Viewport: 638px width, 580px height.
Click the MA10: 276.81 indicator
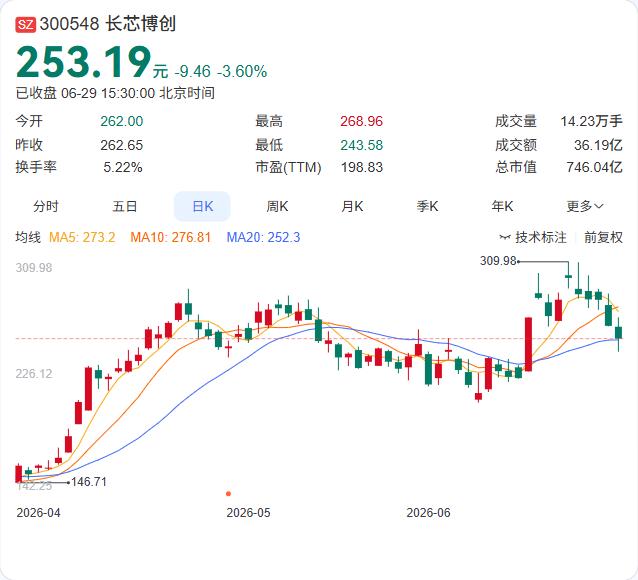pos(170,237)
